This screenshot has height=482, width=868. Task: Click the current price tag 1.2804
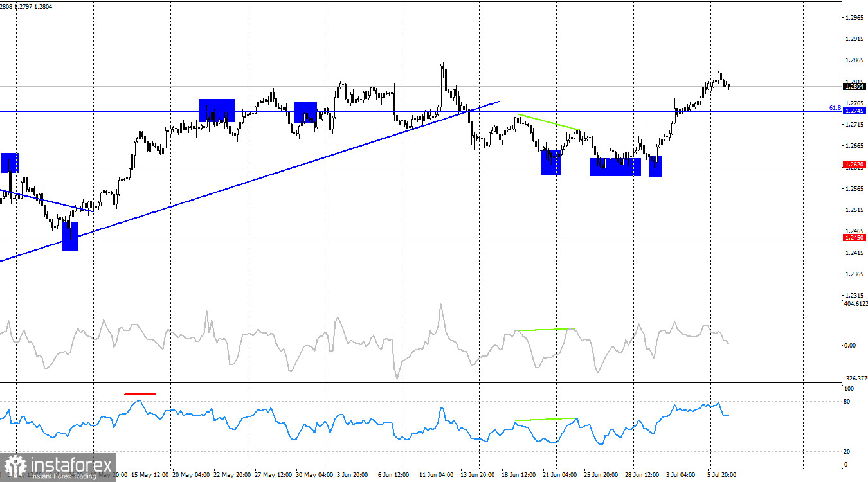[x=854, y=86]
